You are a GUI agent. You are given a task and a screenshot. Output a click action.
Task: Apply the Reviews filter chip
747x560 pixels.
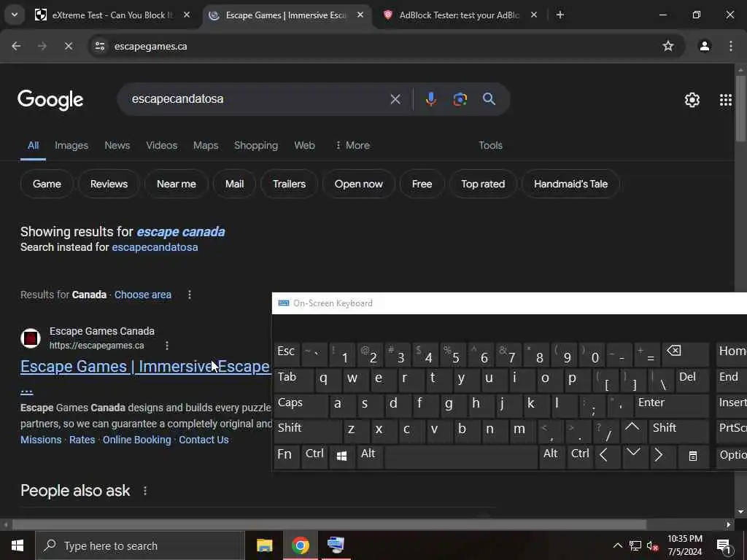[x=109, y=184]
